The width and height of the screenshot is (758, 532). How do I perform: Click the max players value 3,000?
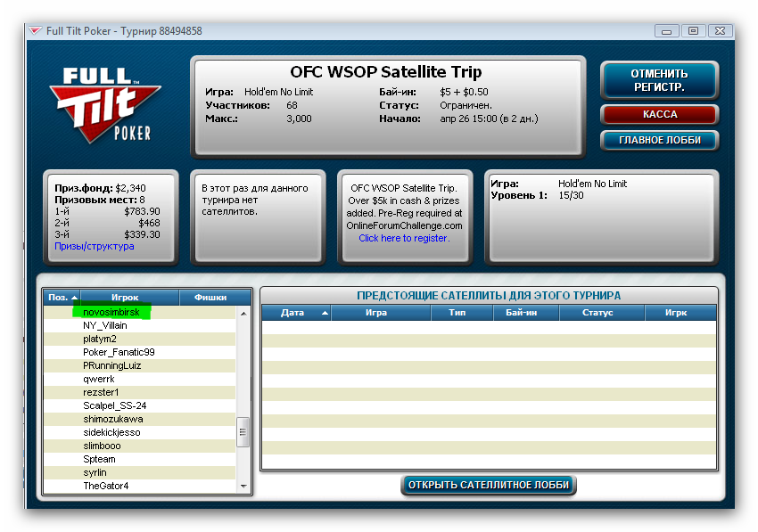click(299, 119)
